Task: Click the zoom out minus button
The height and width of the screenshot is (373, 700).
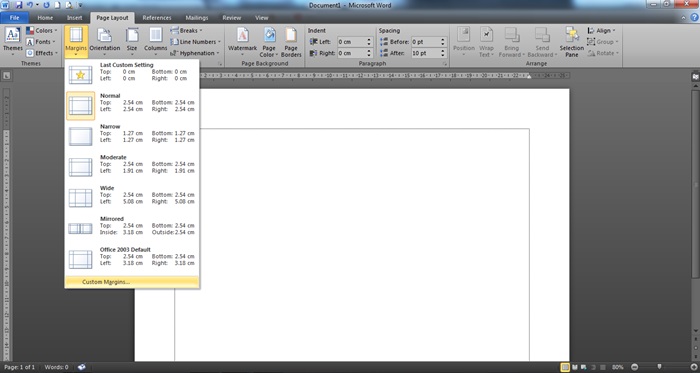Action: pos(634,367)
